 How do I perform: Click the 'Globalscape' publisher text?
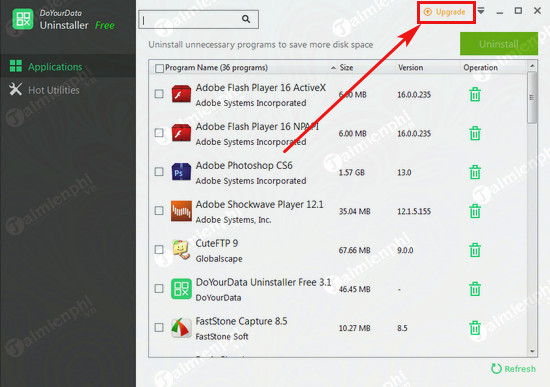pyautogui.click(x=219, y=259)
